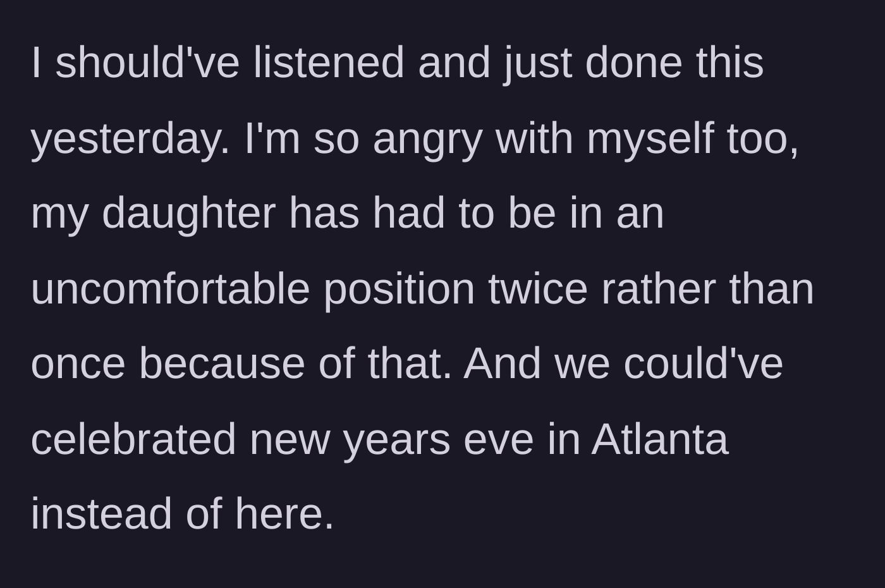Image resolution: width=885 pixels, height=588 pixels.
Task: Click the word "myself"
Action: 650,138
